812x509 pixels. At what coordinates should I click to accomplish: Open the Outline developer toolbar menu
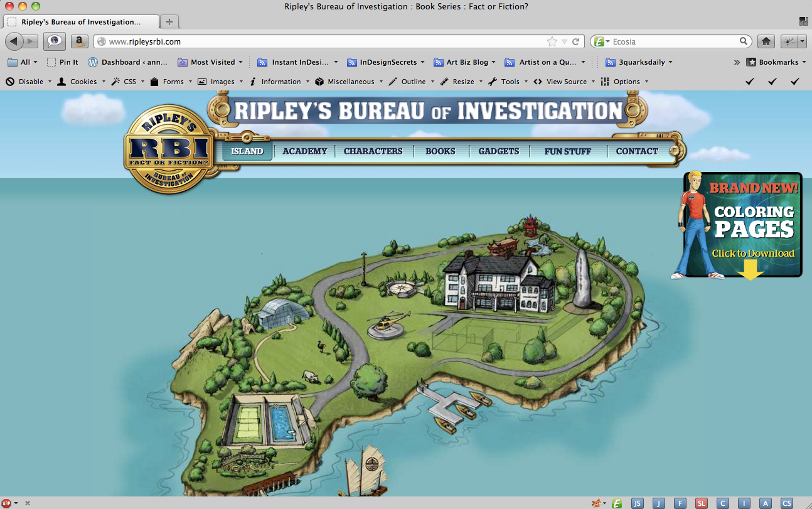412,82
